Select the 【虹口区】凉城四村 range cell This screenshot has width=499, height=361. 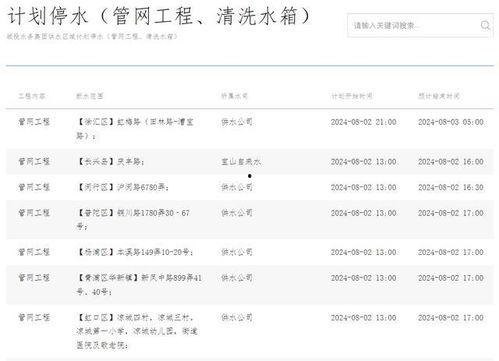pos(137,331)
